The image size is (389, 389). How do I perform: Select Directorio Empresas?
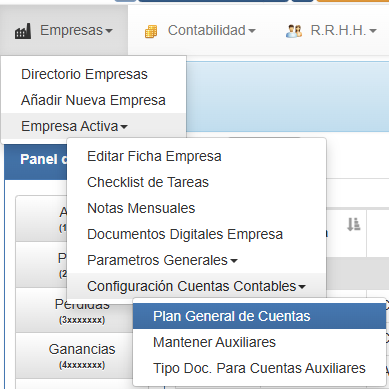pyautogui.click(x=93, y=74)
